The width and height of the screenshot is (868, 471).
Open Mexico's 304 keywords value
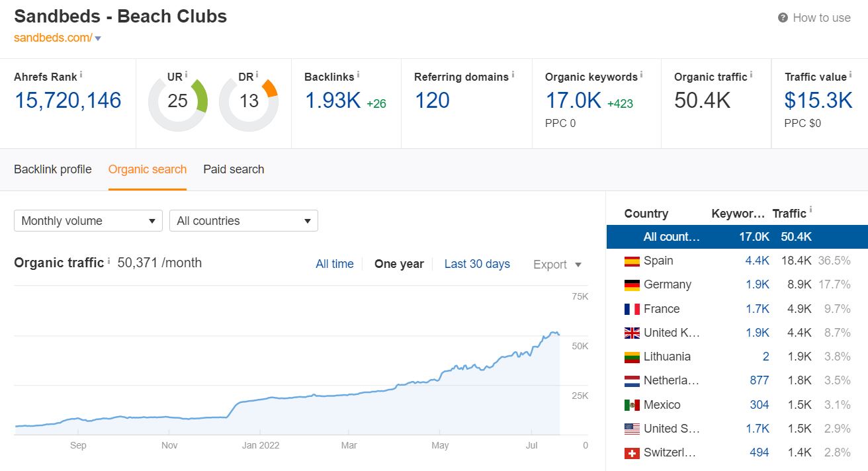click(759, 405)
